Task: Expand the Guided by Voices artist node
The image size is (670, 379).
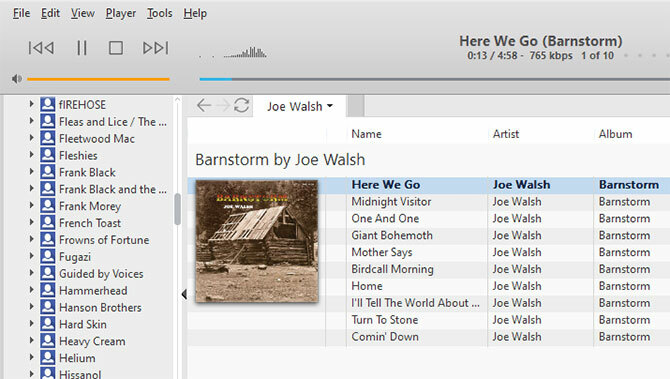Action: 31,273
